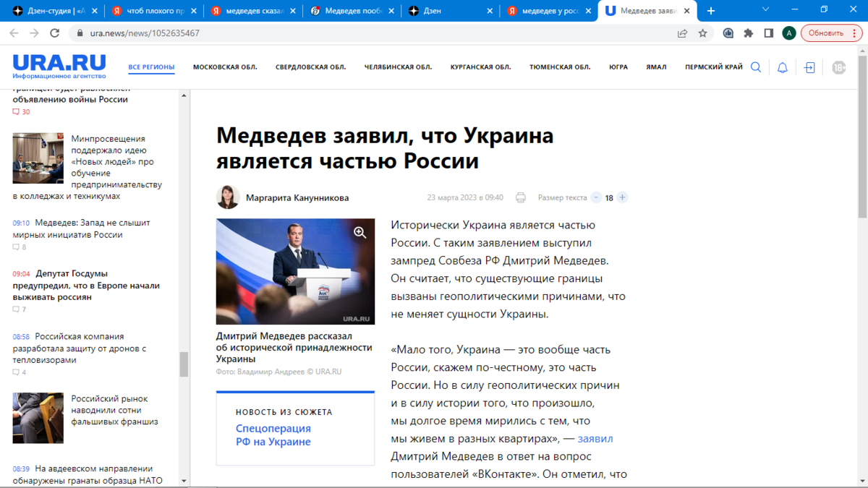The image size is (868, 488).
Task: Open notifications via the bell icon
Action: (x=782, y=67)
